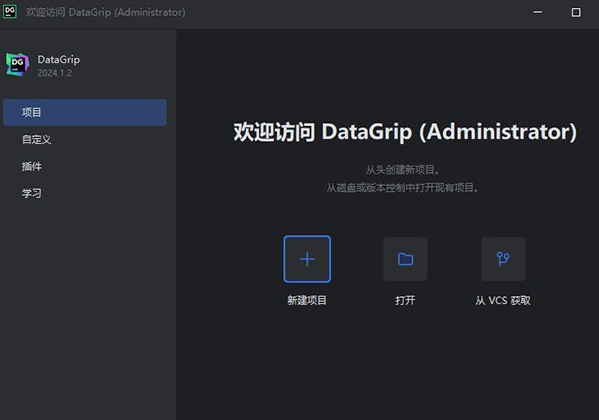Image resolution: width=599 pixels, height=420 pixels.
Task: Click the DataGrip product name text
Action: pyautogui.click(x=59, y=60)
